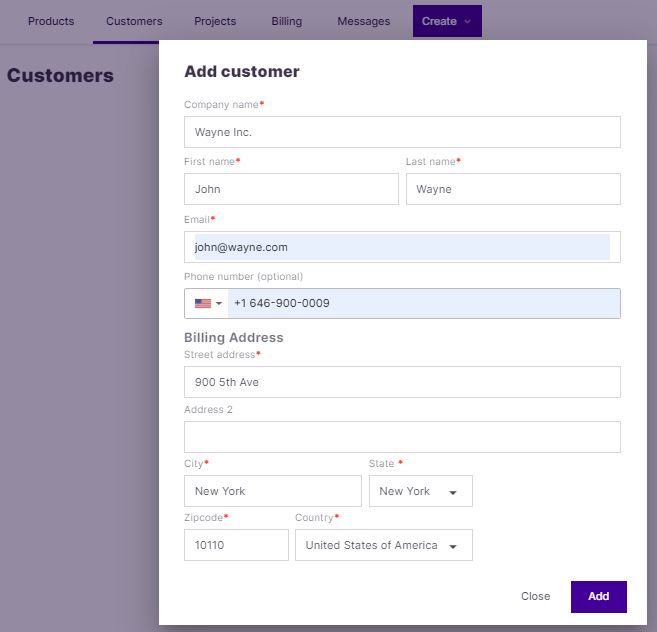The width and height of the screenshot is (657, 632).
Task: Click into the Last name field
Action: click(513, 189)
